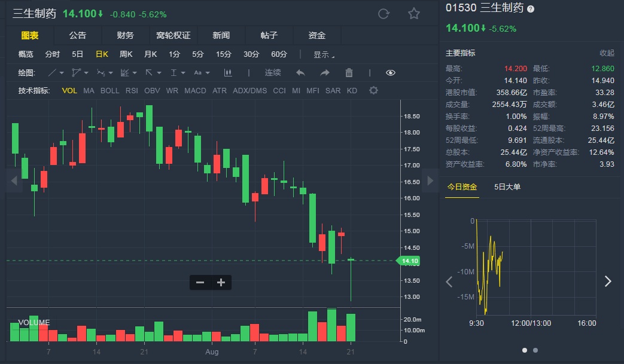Add stock to favorites with star icon

(x=414, y=14)
